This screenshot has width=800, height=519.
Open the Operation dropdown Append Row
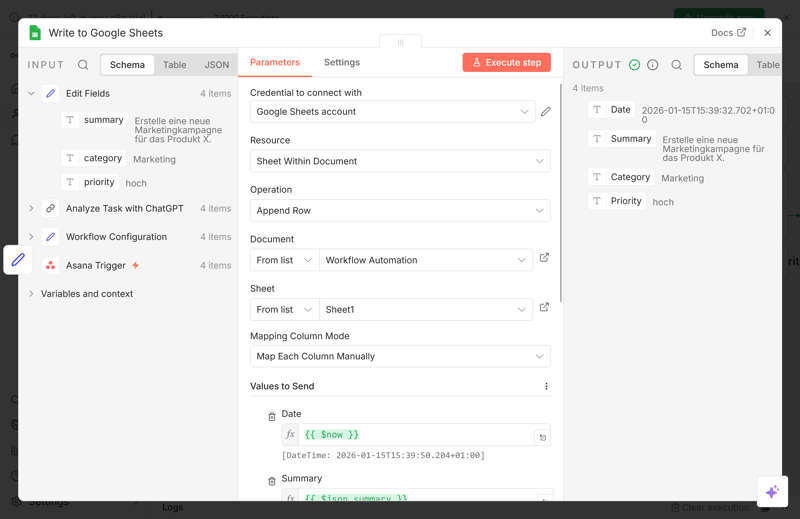(x=400, y=211)
